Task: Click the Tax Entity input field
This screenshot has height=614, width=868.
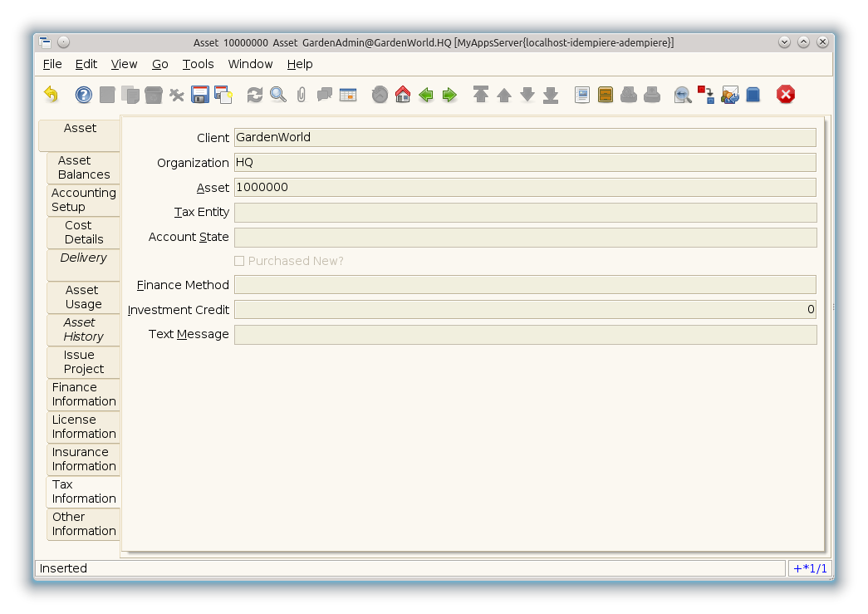Action: 525,213
